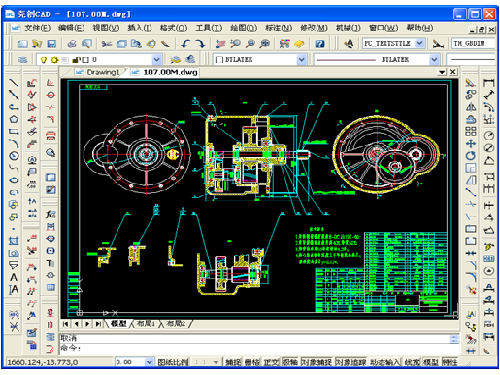Switch to 布局1 layout tab

pos(145,324)
